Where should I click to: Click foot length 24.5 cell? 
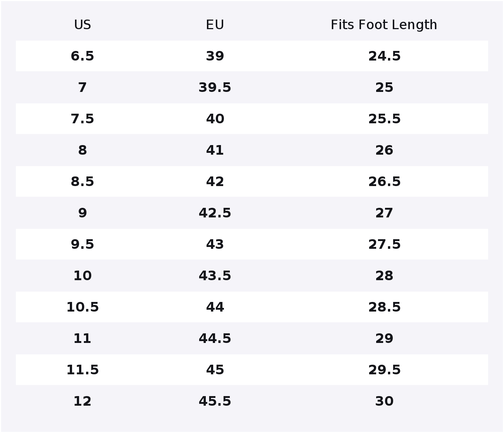[384, 56]
